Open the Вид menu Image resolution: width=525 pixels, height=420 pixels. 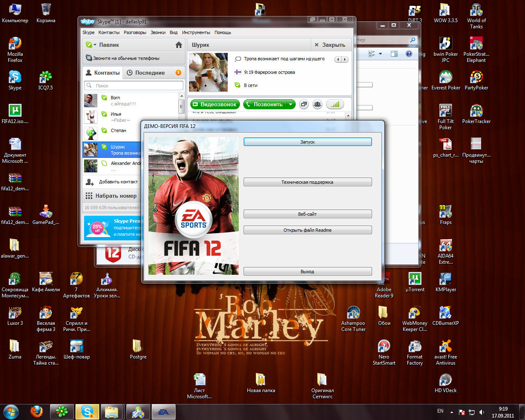173,32
